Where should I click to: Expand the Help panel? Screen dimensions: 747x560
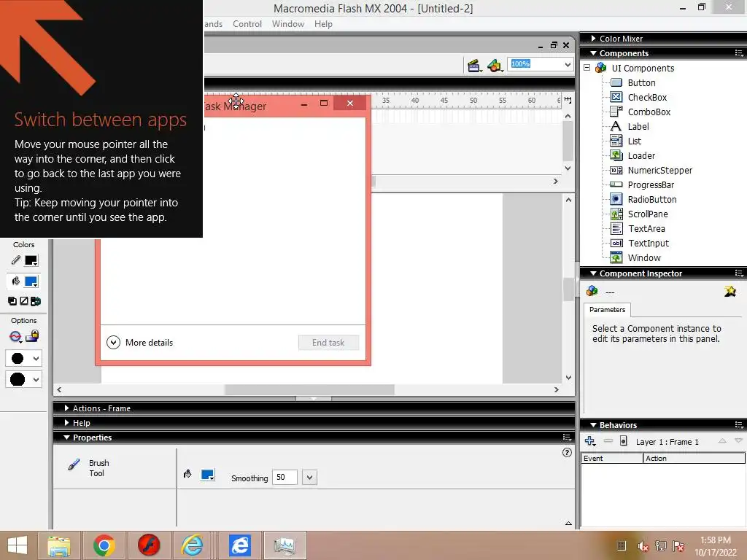pyautogui.click(x=66, y=422)
